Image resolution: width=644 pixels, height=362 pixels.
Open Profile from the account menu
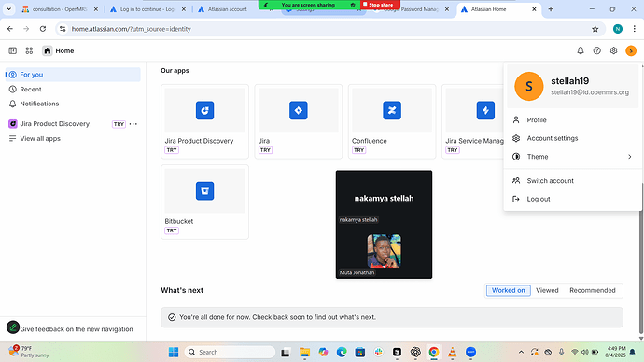572,119
